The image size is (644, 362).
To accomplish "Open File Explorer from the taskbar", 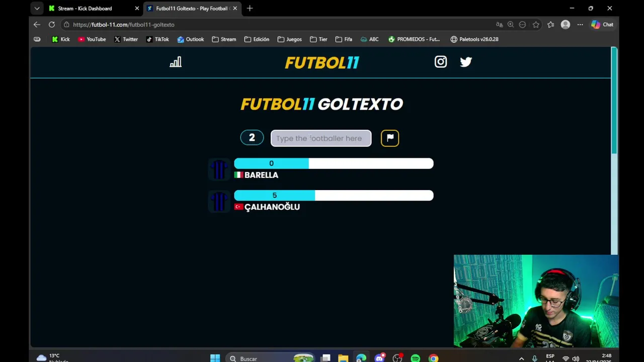I will pos(343,358).
